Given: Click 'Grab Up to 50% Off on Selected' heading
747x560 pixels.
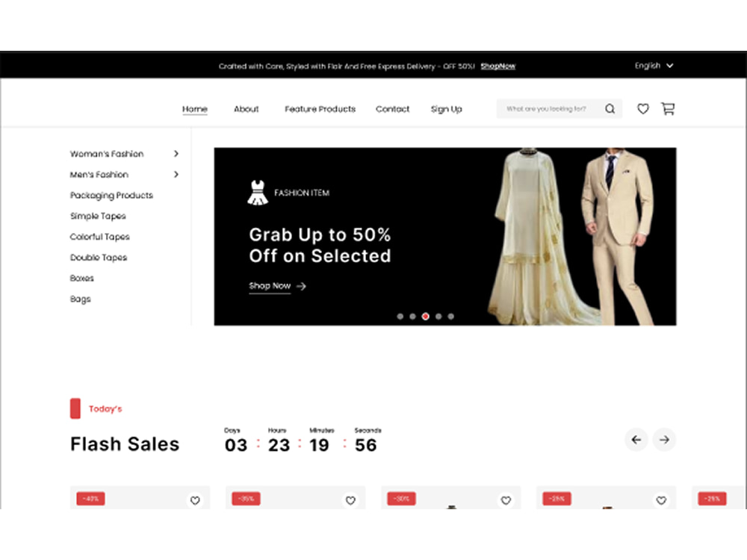Looking at the screenshot, I should click(x=320, y=245).
